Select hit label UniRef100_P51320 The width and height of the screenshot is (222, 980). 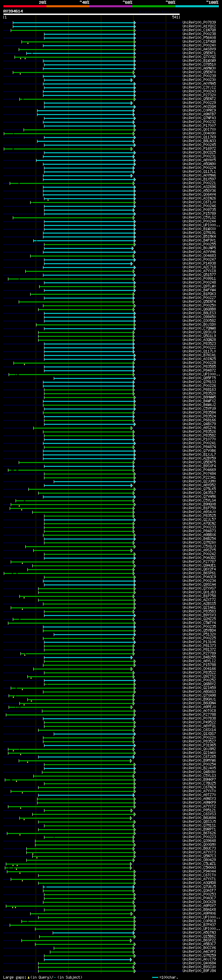pos(199,634)
